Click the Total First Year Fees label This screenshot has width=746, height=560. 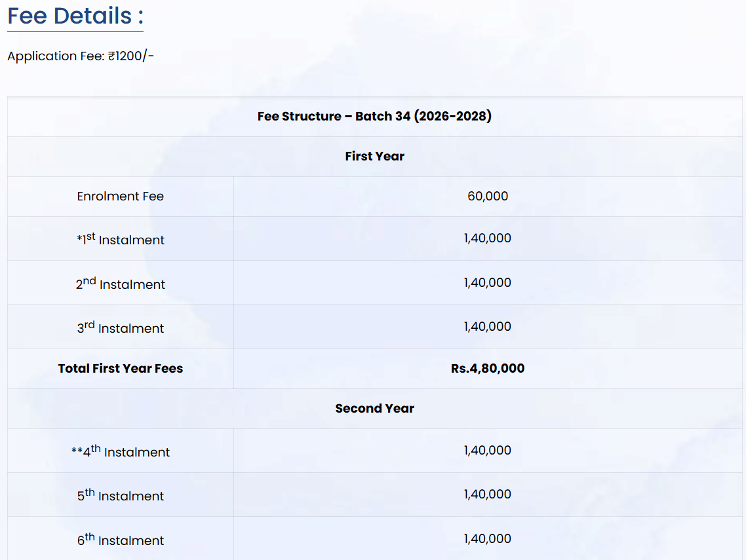(120, 369)
